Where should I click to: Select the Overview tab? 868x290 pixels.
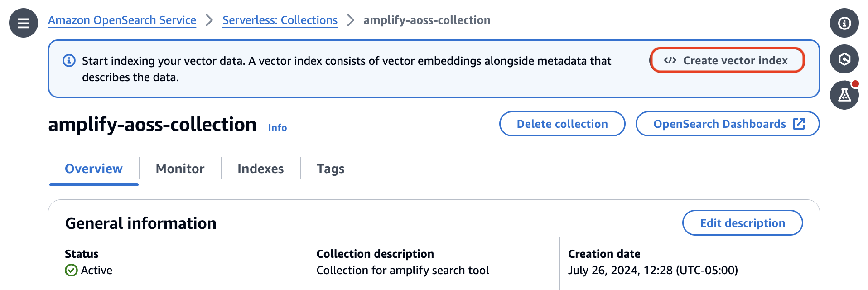[93, 169]
